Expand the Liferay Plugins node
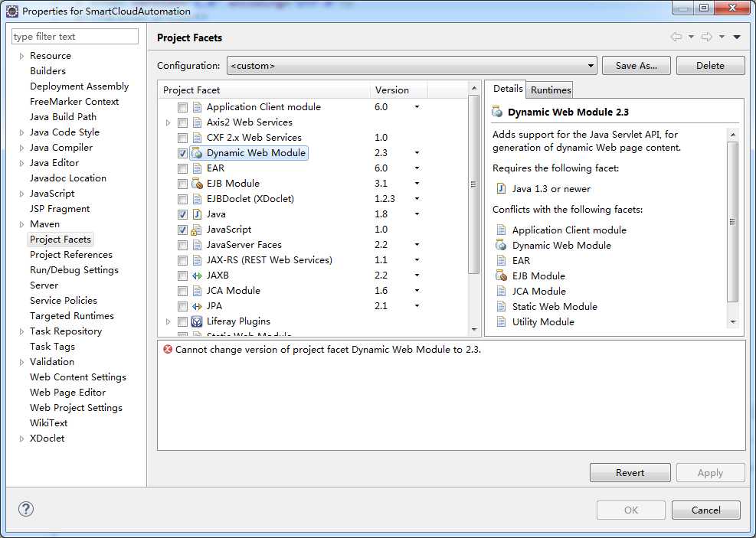The image size is (756, 538). 168,321
